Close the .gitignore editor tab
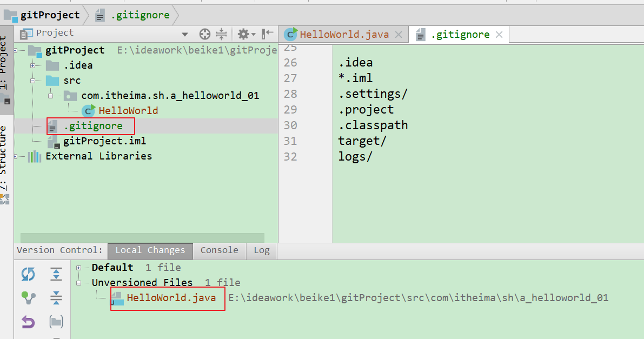Image resolution: width=644 pixels, height=339 pixels. click(499, 35)
